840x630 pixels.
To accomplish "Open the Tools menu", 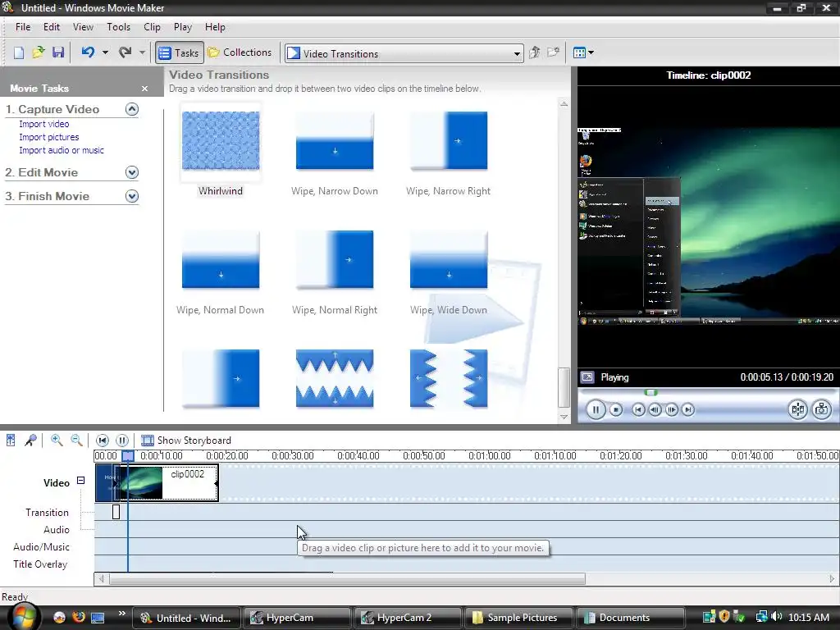I will click(x=118, y=27).
